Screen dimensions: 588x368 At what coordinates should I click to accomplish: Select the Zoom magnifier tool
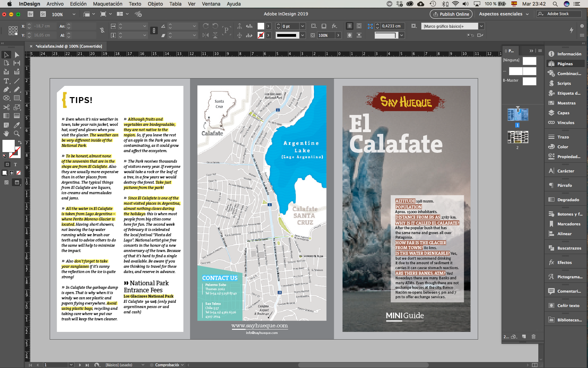[x=16, y=134]
